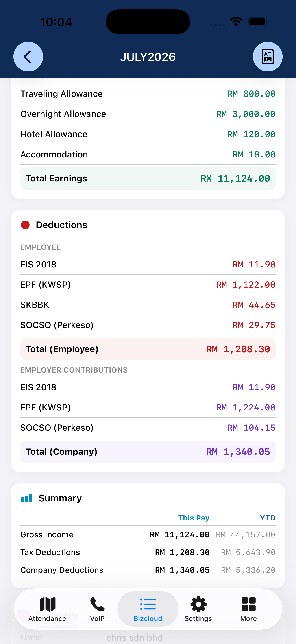This screenshot has height=644, width=296.
Task: Select Hotel Allowance amount RM 120.00
Action: pos(251,134)
